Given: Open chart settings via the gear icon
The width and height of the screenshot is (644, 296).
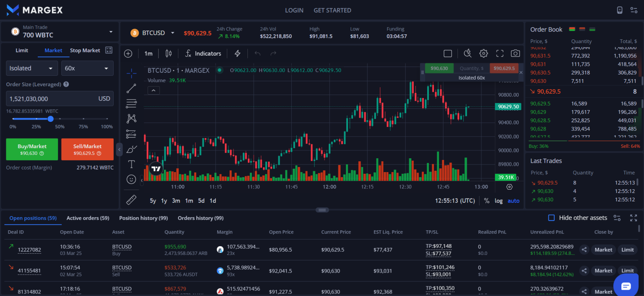Looking at the screenshot, I should [x=483, y=54].
